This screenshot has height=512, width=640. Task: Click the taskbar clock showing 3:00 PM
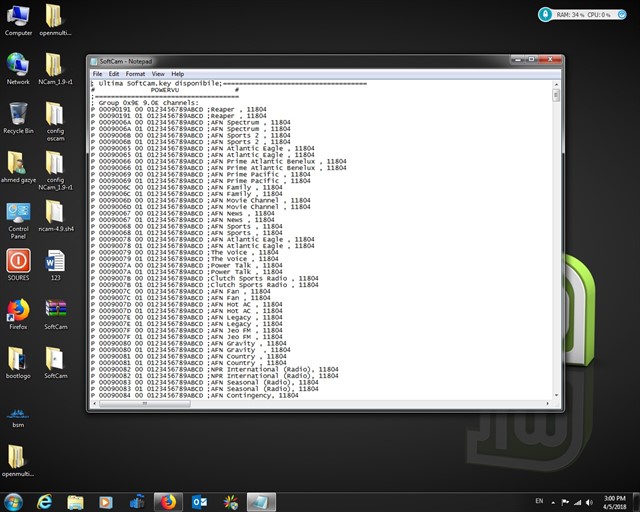[x=614, y=502]
